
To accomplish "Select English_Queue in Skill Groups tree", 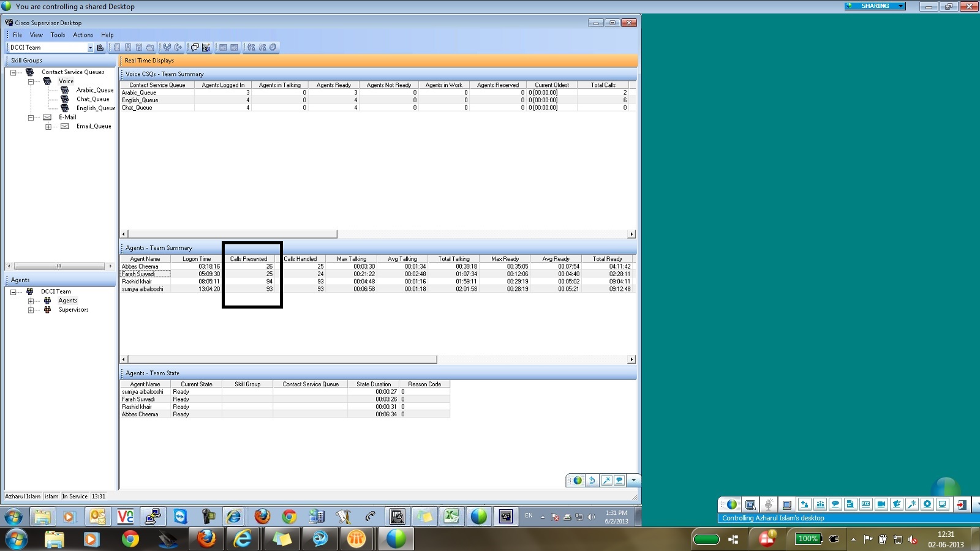I will (x=96, y=108).
